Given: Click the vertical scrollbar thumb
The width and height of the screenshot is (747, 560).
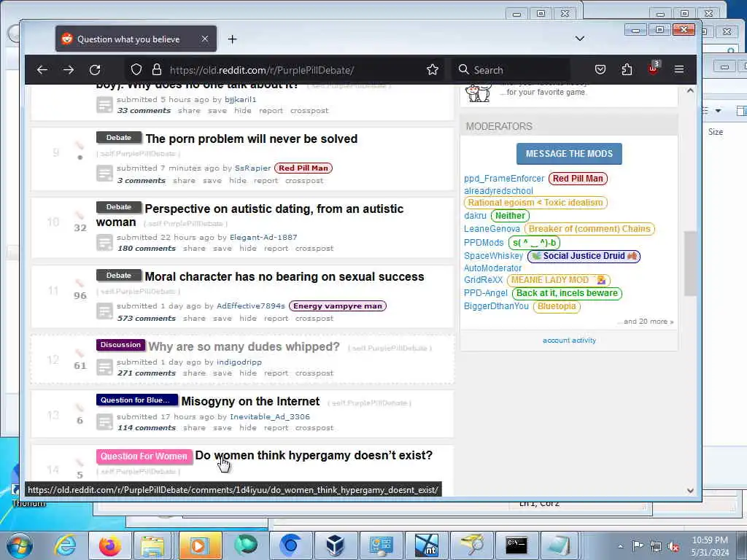Looking at the screenshot, I should point(690,263).
